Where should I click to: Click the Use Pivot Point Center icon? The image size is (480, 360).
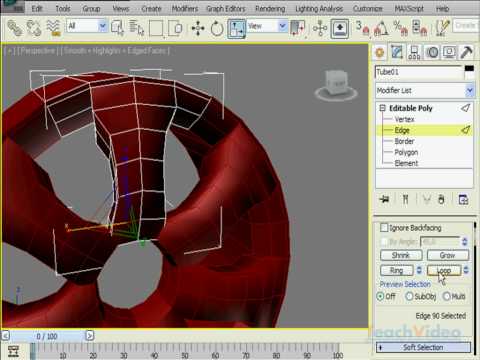coord(298,28)
